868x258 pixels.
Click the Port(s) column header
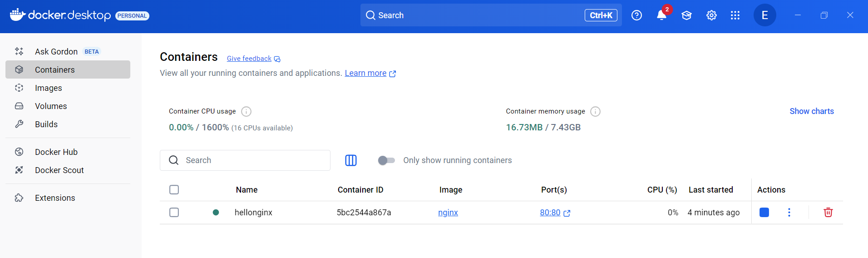554,190
